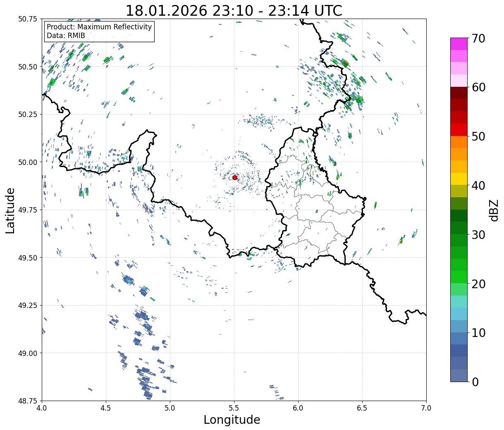Viewport: 504px width, 430px height.
Task: Click the latitude tick label 50.75
Action: pyautogui.click(x=28, y=19)
